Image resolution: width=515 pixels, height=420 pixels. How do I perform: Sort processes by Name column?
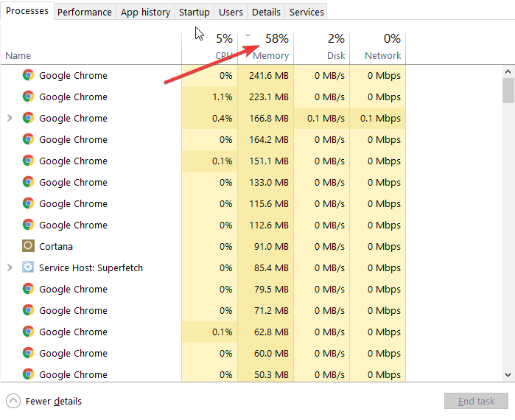(18, 55)
